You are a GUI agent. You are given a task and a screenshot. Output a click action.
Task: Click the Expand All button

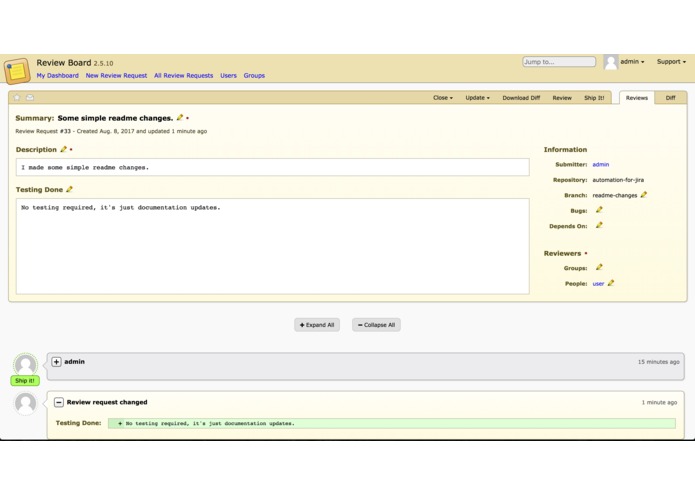317,325
